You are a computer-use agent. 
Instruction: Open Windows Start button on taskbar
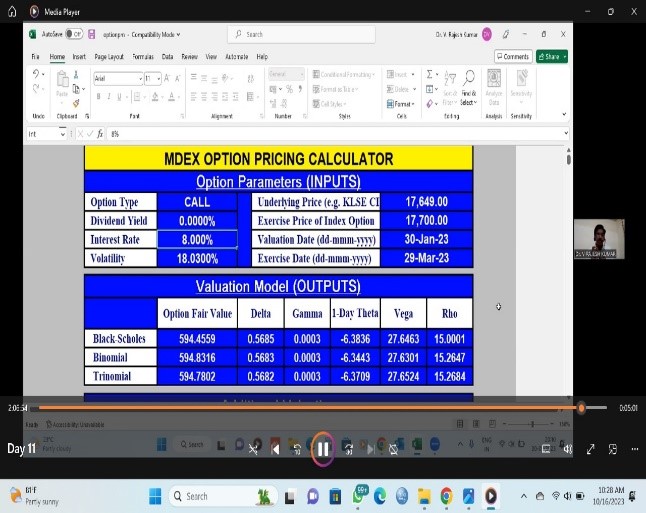click(155, 496)
